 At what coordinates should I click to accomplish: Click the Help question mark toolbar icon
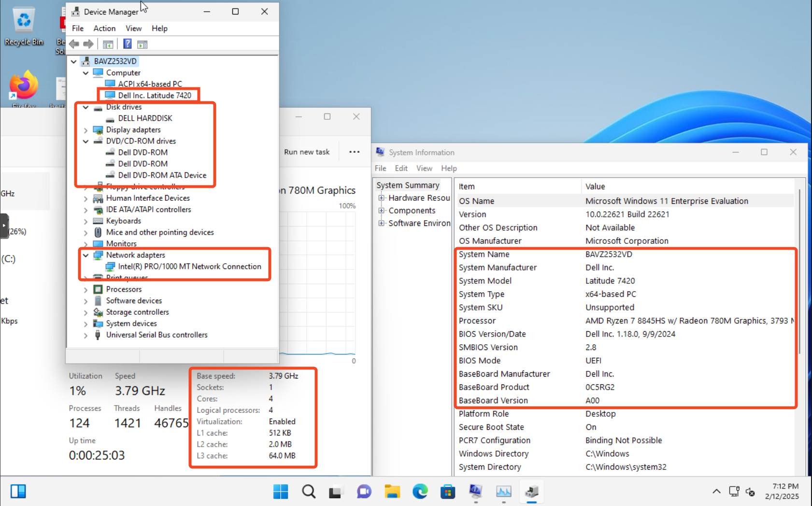click(127, 44)
